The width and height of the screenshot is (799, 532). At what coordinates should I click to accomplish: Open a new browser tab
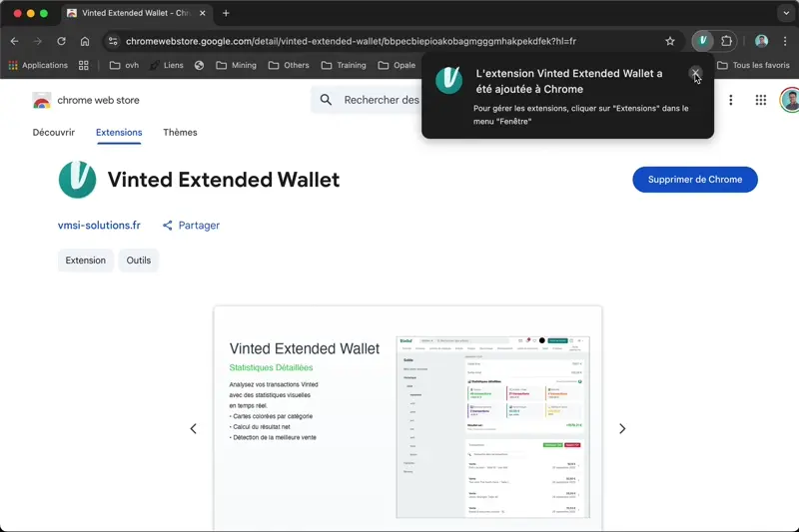pos(226,13)
